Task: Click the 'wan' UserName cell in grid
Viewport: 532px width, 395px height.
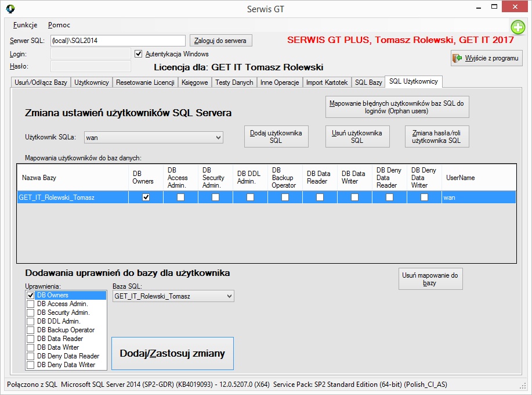Action: 479,198
